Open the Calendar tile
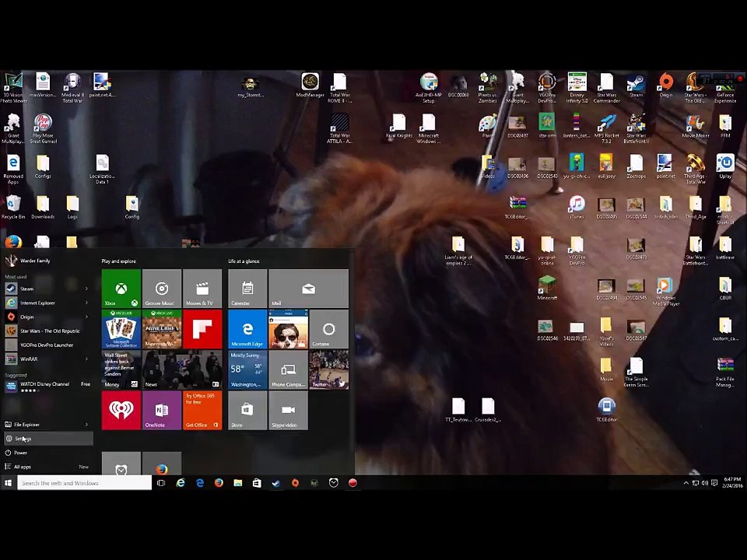This screenshot has height=560, width=747. [x=247, y=288]
